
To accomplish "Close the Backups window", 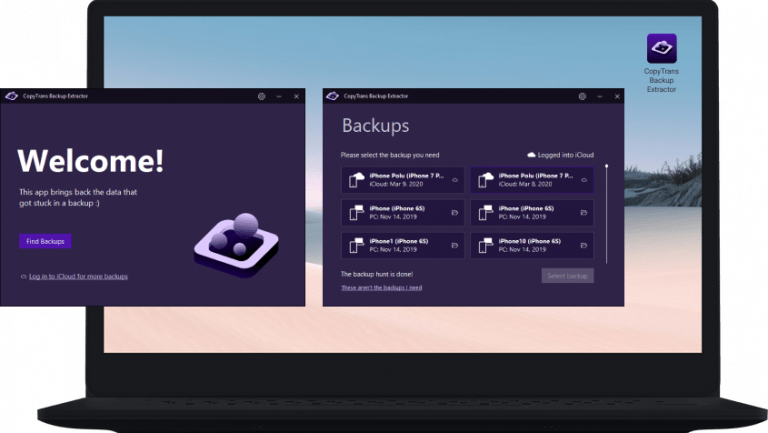I will pyautogui.click(x=617, y=96).
